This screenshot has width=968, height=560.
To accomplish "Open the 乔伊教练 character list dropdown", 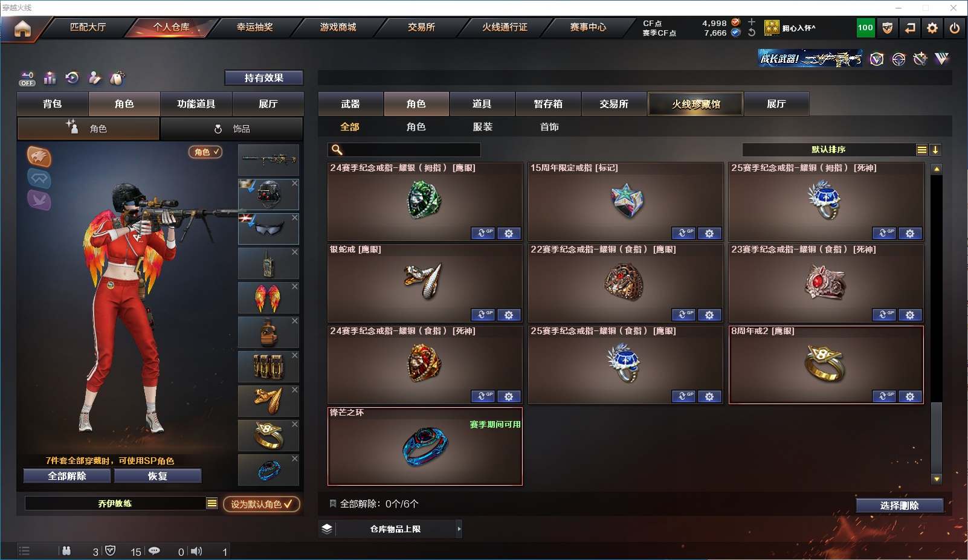I will 212,503.
